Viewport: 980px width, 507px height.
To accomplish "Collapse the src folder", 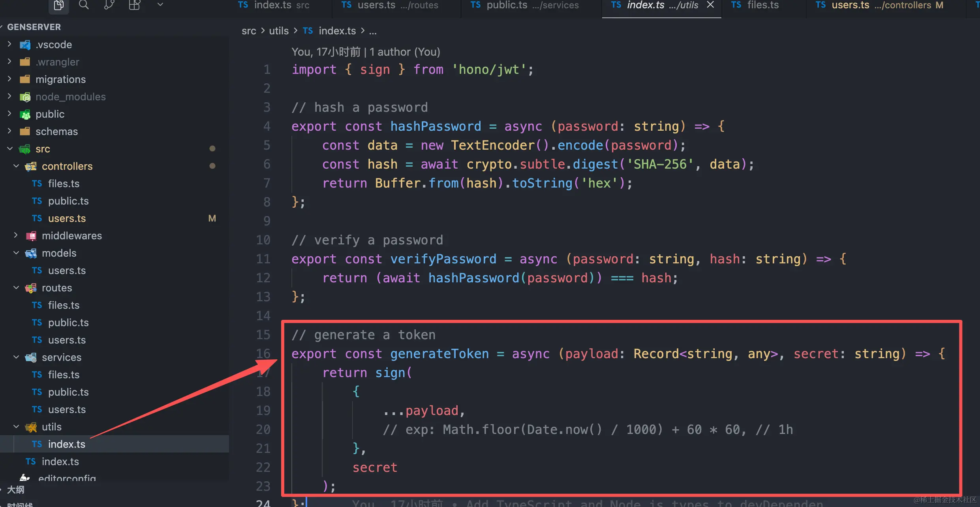I will (x=10, y=149).
